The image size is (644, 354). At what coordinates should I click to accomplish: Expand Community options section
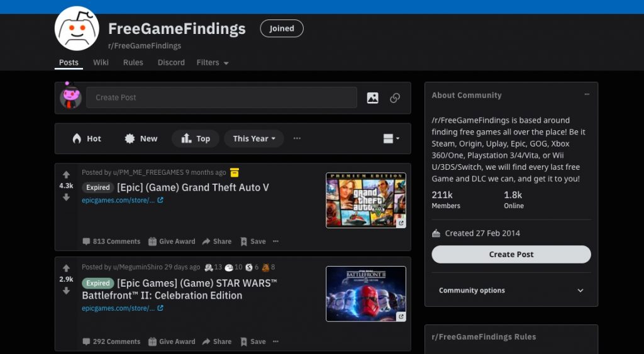pyautogui.click(x=511, y=290)
